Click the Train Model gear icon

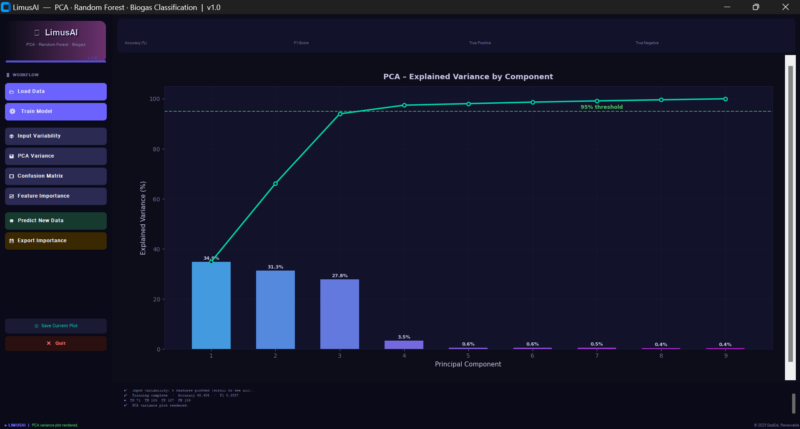[11, 112]
